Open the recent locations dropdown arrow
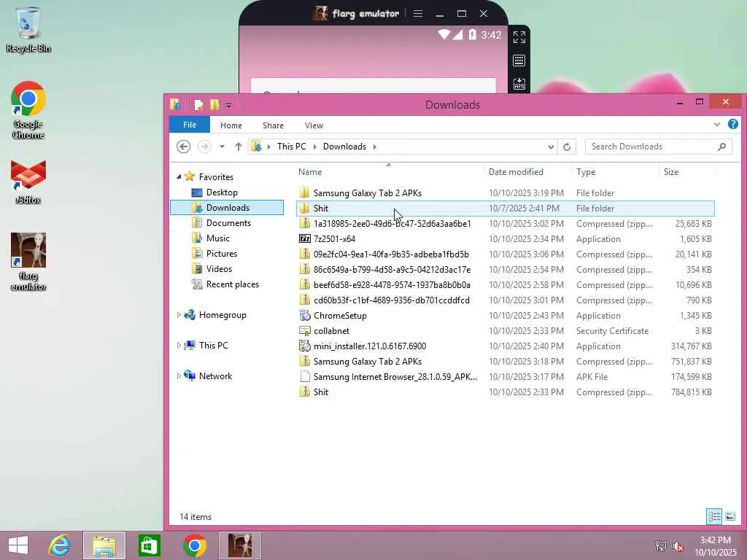This screenshot has height=560, width=747. click(x=222, y=147)
